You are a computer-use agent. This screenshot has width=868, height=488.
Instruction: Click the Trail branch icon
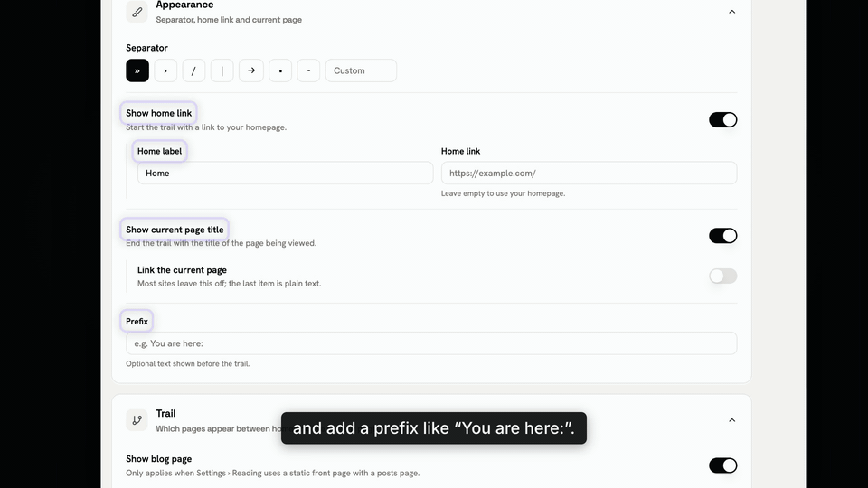click(x=137, y=420)
